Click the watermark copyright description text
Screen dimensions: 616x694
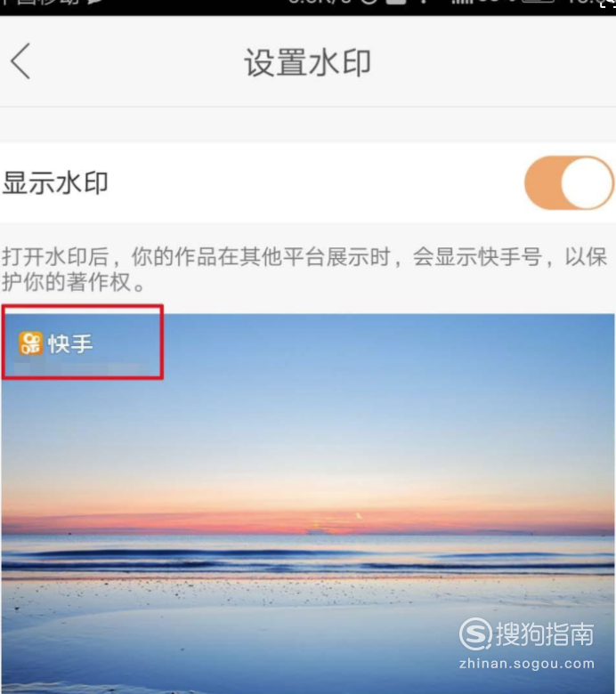click(x=304, y=269)
